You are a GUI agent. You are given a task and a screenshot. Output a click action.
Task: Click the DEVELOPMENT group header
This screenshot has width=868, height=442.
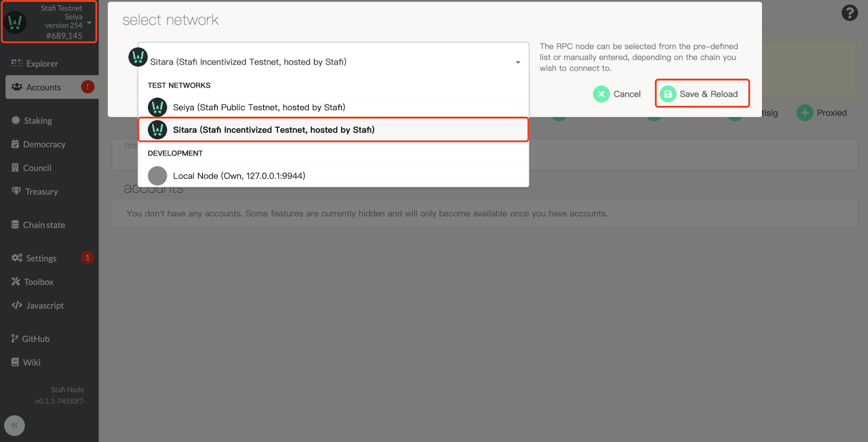pyautogui.click(x=175, y=153)
